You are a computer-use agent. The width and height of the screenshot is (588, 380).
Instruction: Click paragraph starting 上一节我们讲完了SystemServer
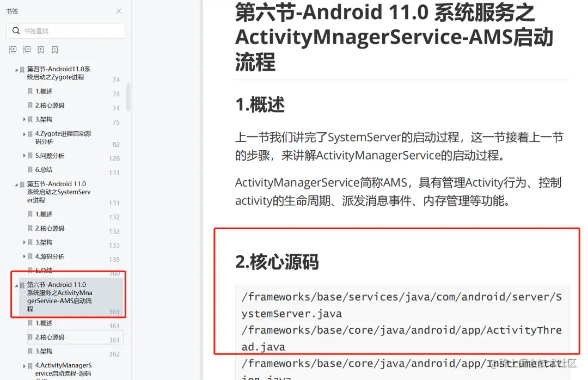[x=400, y=146]
